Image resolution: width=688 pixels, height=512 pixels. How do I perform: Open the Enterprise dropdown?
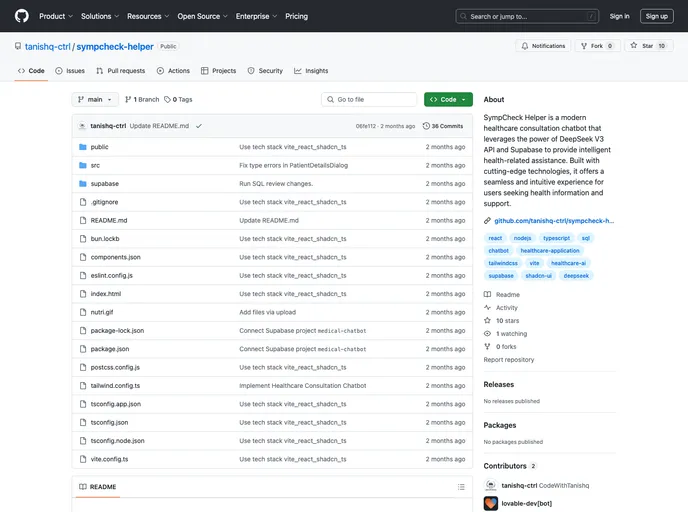pos(256,16)
